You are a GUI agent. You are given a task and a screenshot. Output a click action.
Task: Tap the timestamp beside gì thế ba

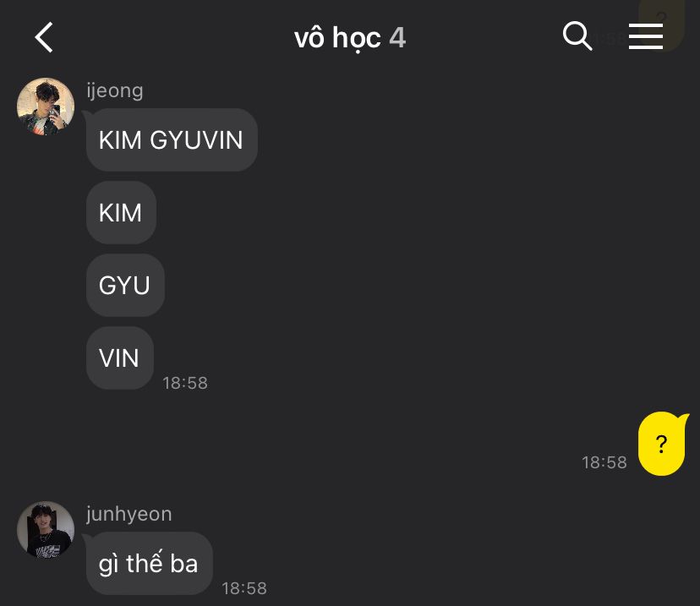244,588
